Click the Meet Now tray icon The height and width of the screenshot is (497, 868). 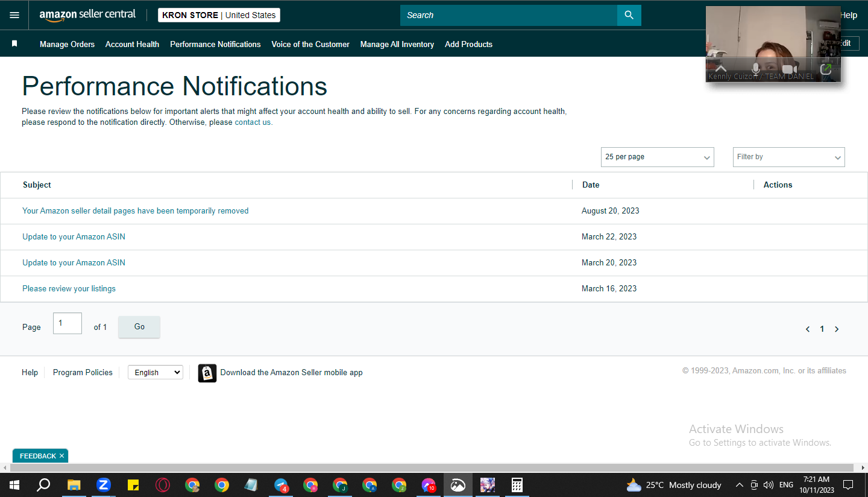tap(754, 485)
